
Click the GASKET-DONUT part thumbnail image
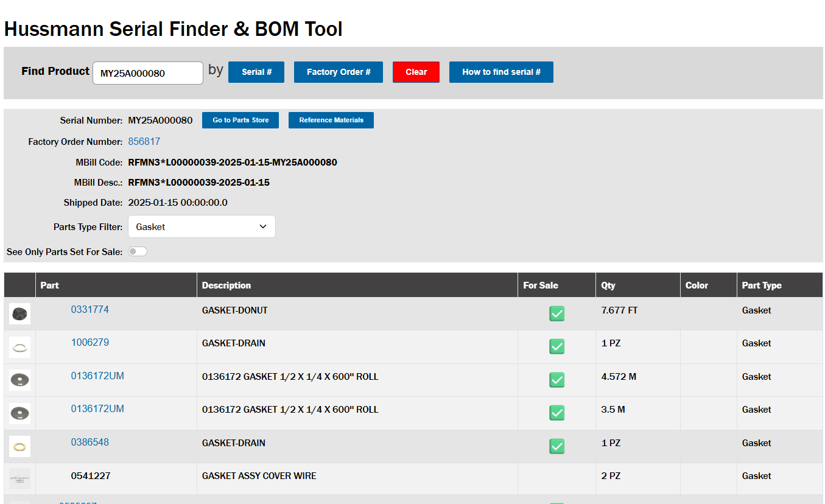pyautogui.click(x=19, y=313)
